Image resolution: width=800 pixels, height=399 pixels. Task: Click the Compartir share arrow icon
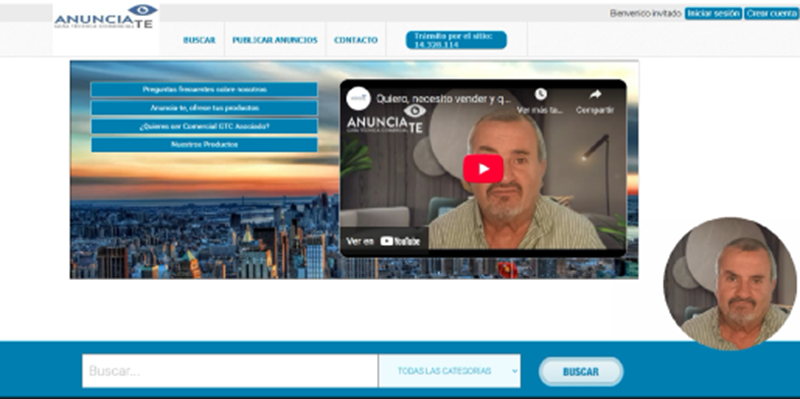[x=595, y=94]
